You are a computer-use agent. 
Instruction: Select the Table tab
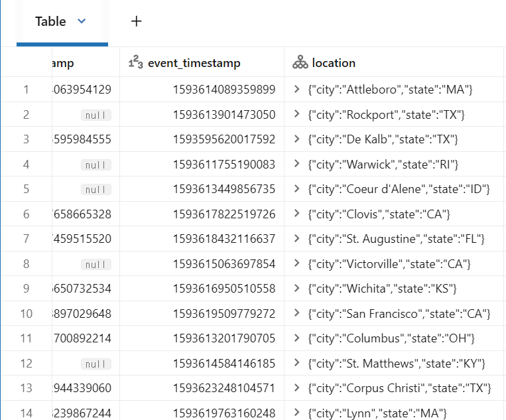(x=50, y=21)
